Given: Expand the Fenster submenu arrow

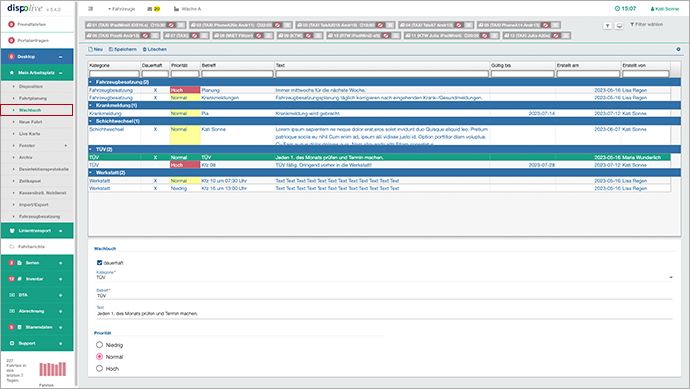Looking at the screenshot, I should click(66, 146).
